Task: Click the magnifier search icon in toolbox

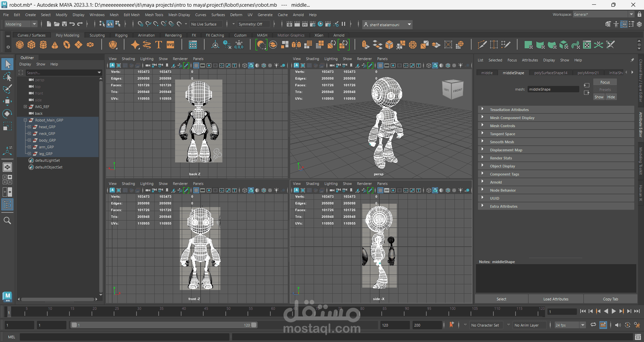Action: (x=7, y=221)
